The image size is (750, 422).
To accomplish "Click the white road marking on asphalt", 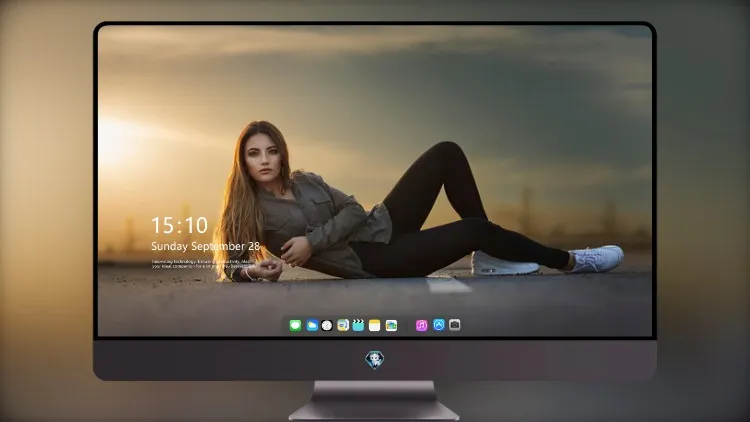I will (448, 285).
